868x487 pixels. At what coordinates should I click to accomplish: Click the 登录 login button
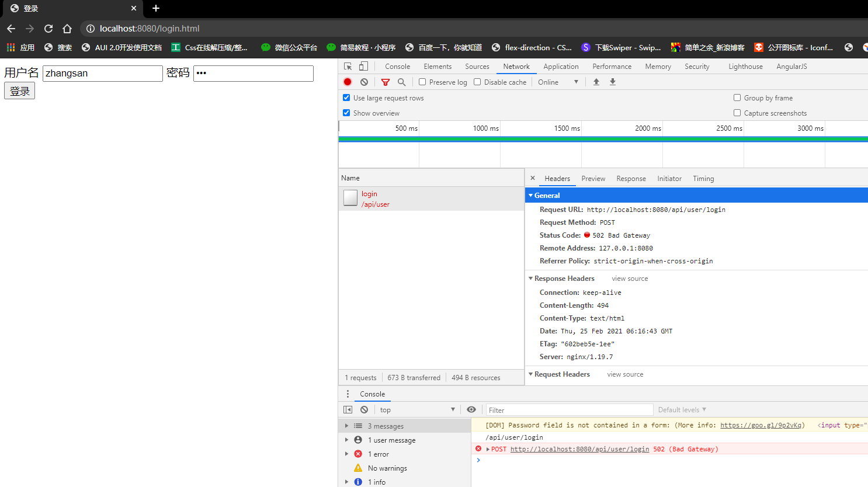[x=20, y=91]
